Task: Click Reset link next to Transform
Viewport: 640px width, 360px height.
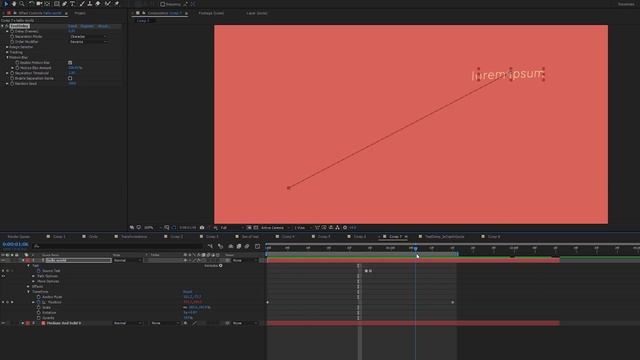Action: 188,292
